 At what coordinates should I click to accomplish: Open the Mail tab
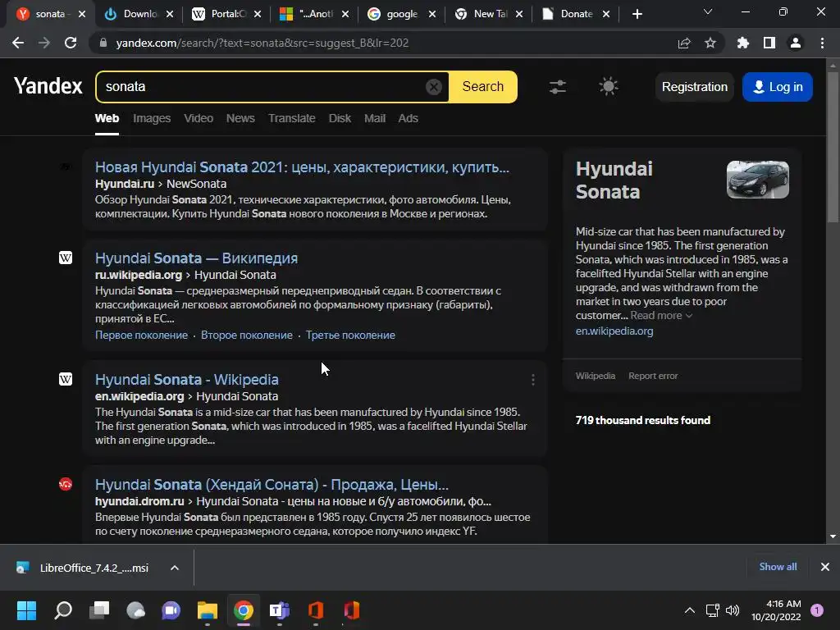coord(374,118)
